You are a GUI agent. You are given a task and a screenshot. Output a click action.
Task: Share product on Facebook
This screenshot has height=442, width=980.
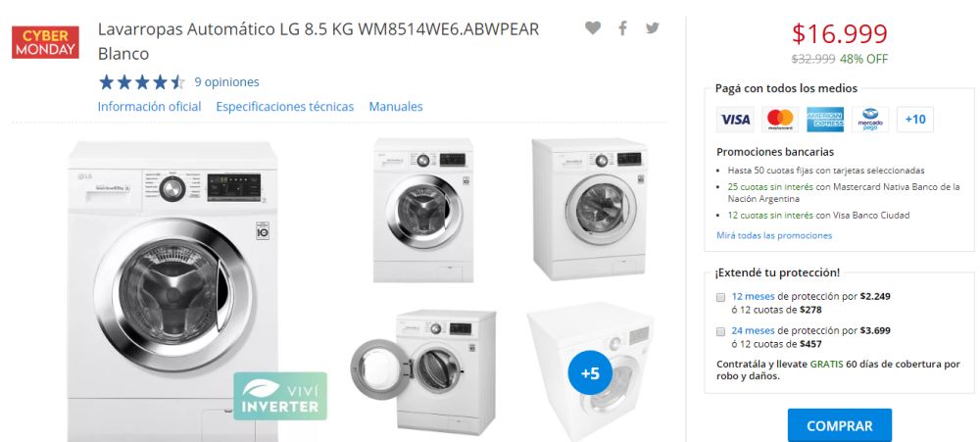(622, 28)
